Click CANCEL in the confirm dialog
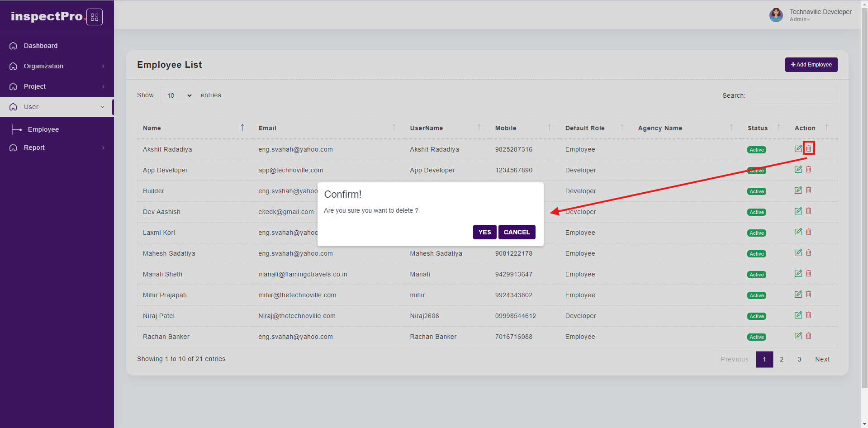The height and width of the screenshot is (428, 868). [517, 232]
